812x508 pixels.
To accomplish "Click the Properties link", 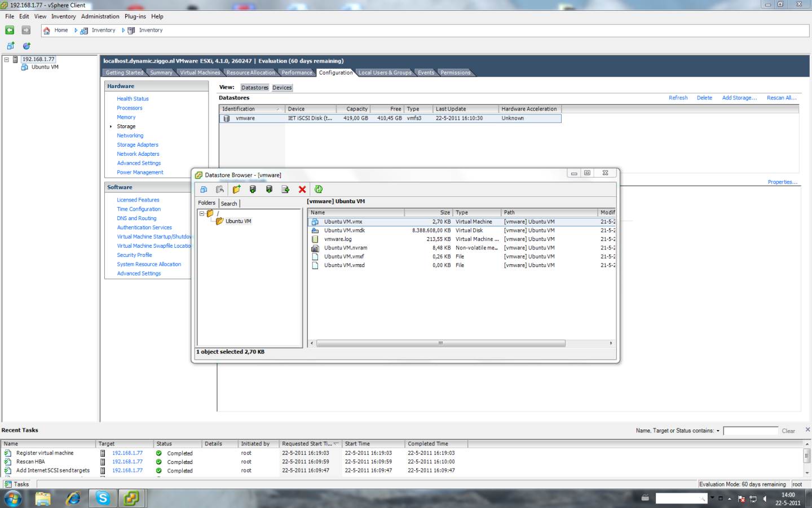I will point(783,182).
